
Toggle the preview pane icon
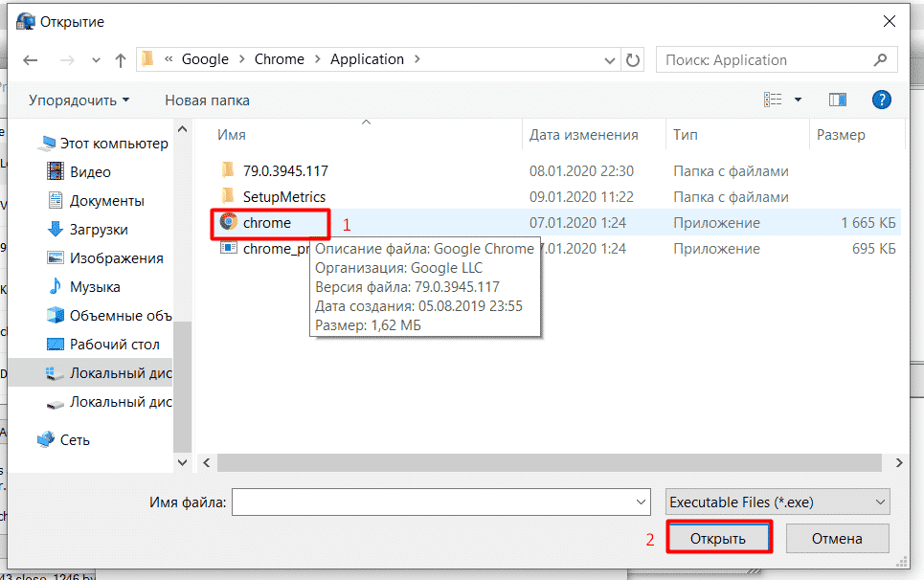pyautogui.click(x=838, y=100)
